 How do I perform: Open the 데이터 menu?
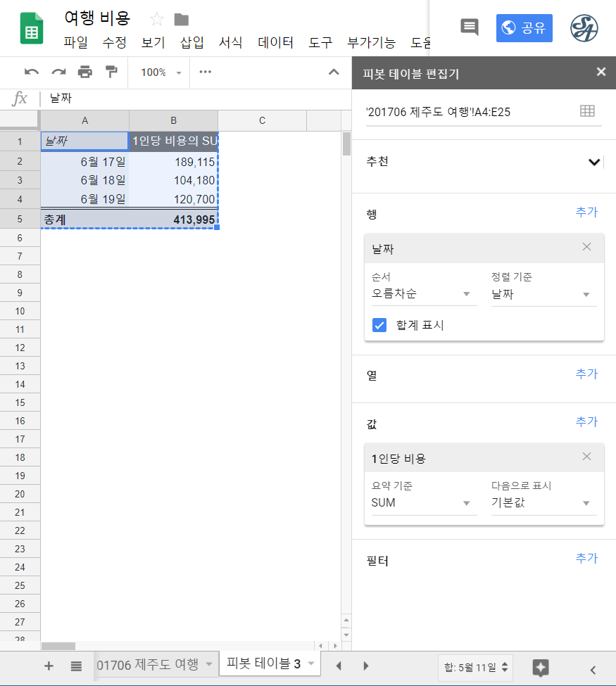[x=275, y=42]
